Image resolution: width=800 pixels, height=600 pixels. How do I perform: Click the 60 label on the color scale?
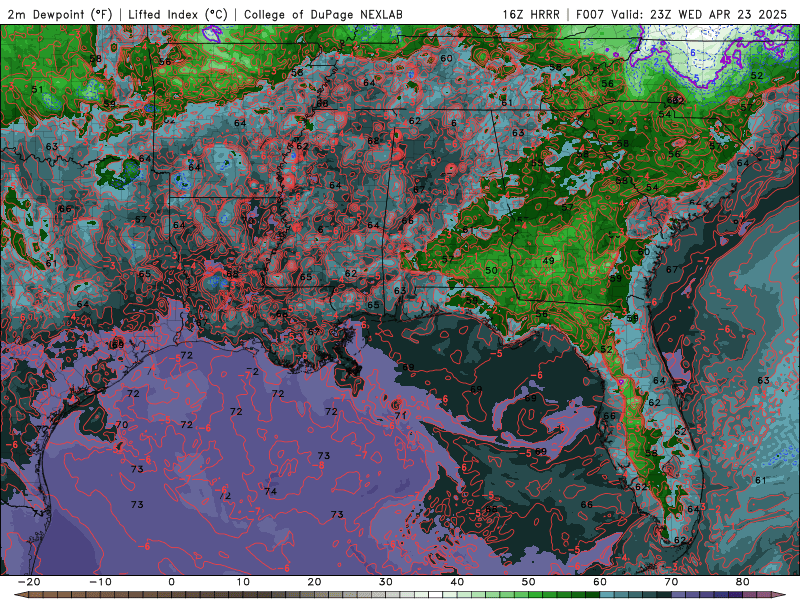click(600, 582)
